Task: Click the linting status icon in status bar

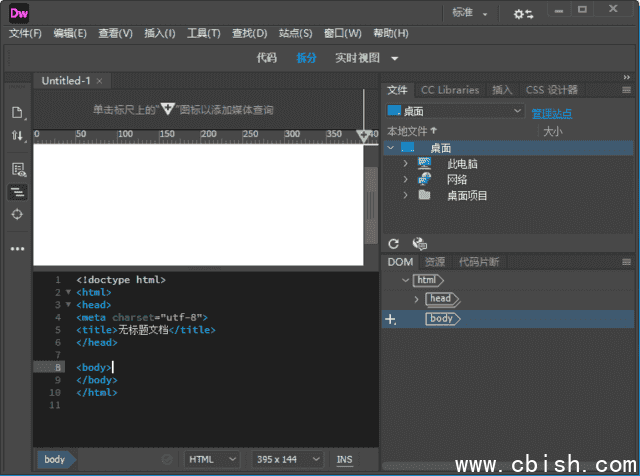Action: (167, 460)
